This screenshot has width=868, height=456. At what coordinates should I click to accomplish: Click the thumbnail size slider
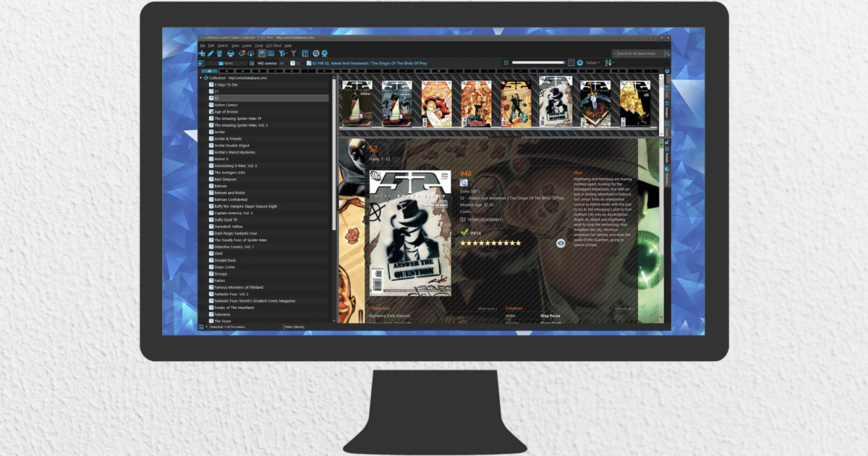[539, 63]
